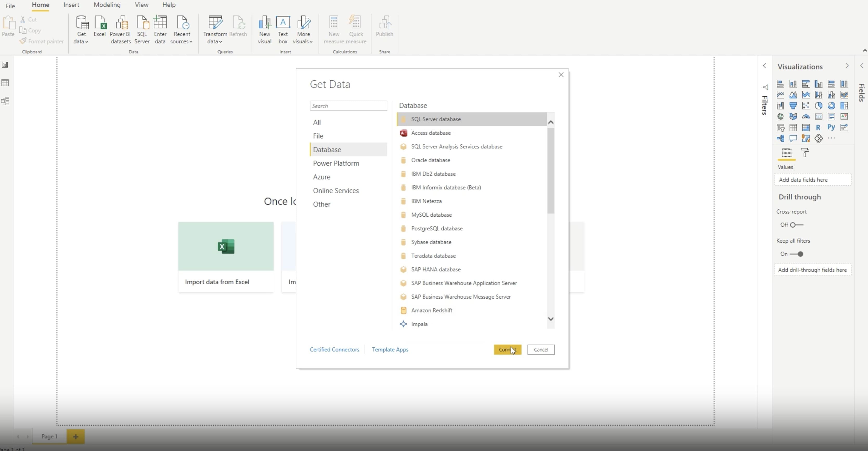The width and height of the screenshot is (868, 451).
Task: Select the line chart visualization
Action: tap(780, 95)
